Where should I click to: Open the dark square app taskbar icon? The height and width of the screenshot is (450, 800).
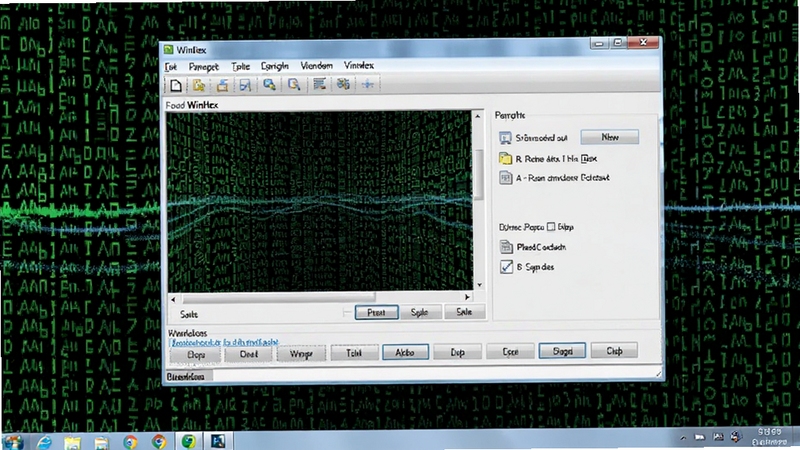218,441
